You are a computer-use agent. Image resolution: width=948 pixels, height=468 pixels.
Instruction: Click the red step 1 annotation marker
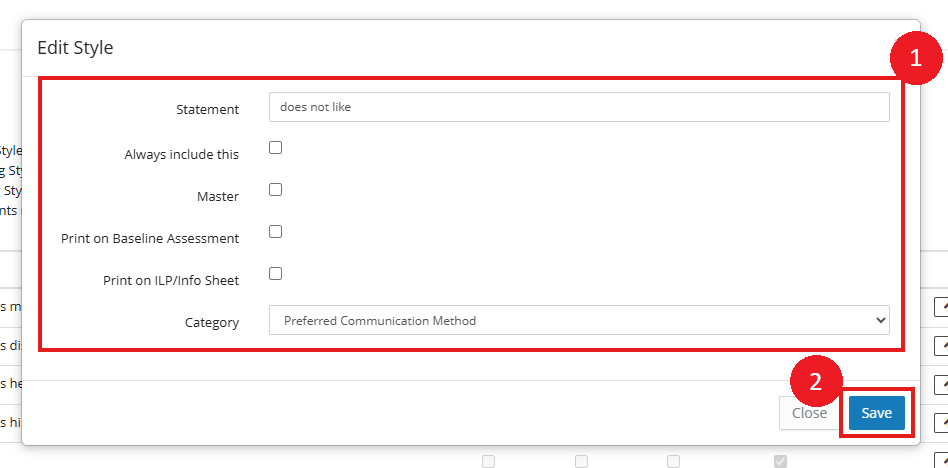[x=914, y=58]
